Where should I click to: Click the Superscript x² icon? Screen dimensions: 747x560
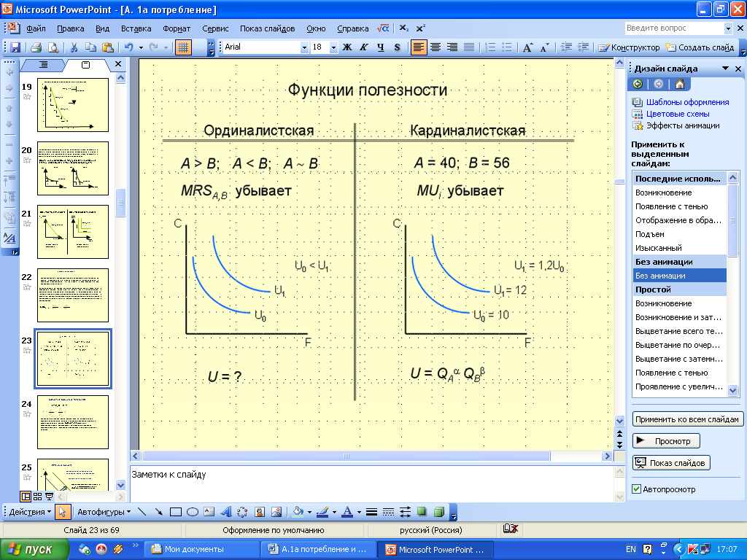pos(420,28)
